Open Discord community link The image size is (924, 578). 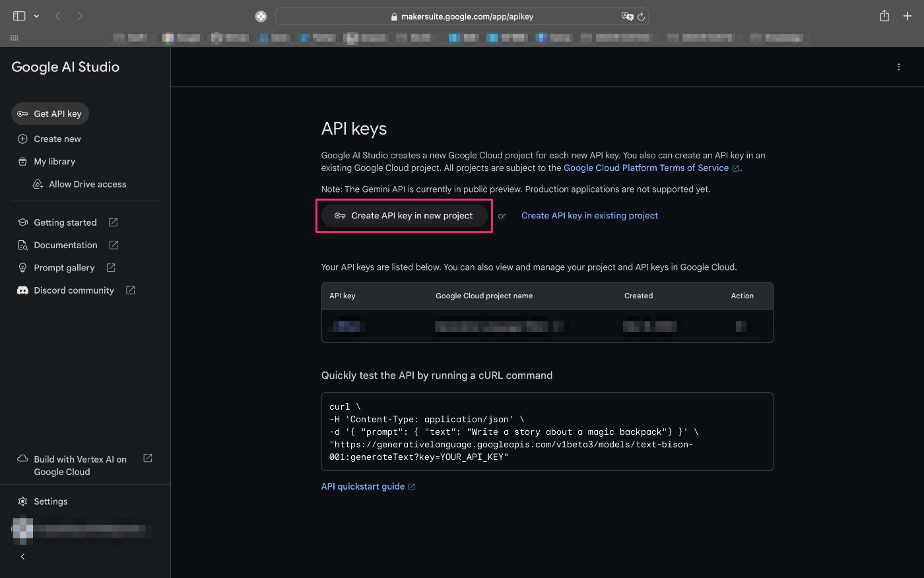point(74,290)
